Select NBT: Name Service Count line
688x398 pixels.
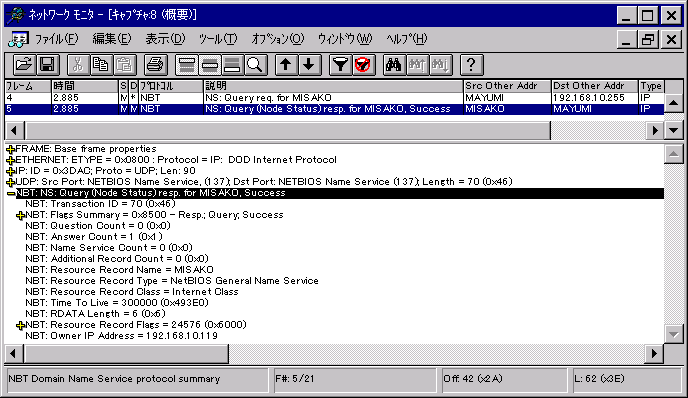(x=109, y=248)
